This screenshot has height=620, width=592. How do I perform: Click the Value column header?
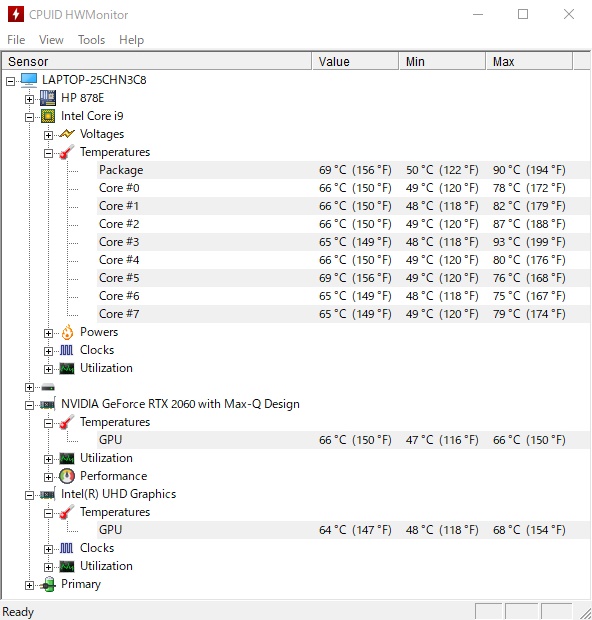pyautogui.click(x=356, y=61)
